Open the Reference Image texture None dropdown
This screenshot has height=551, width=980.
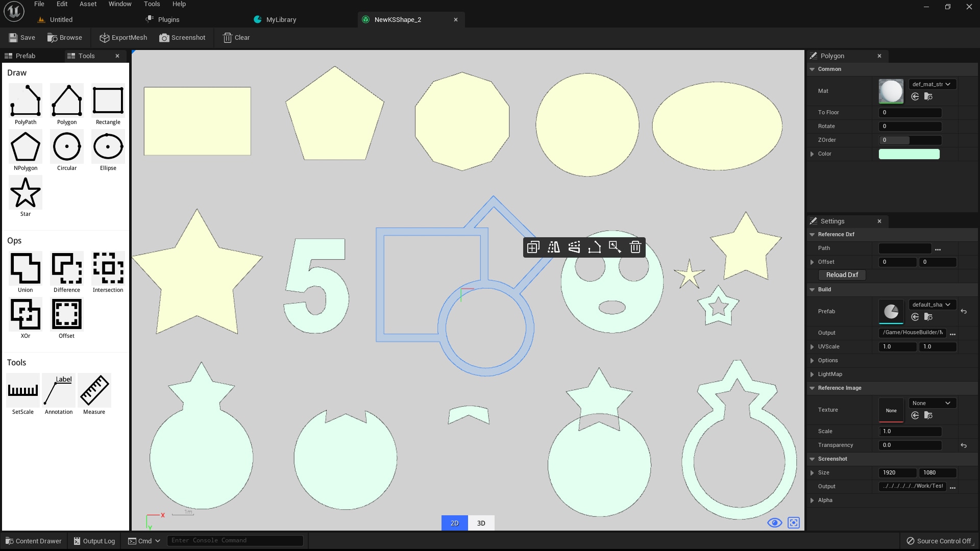(x=932, y=403)
